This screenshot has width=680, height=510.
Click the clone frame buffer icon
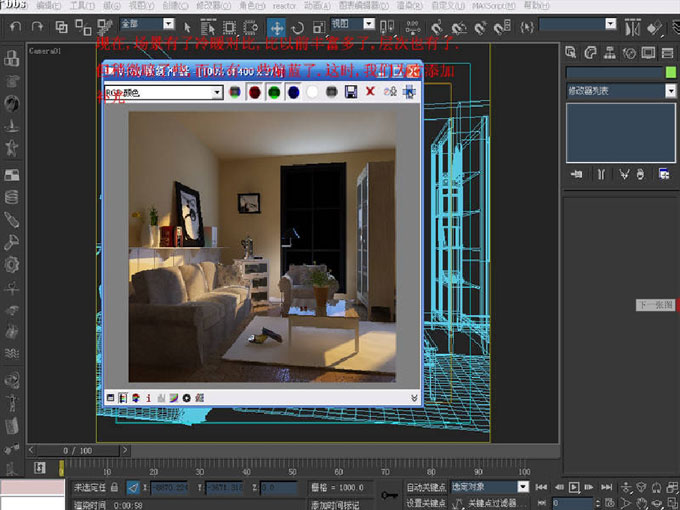click(x=390, y=92)
